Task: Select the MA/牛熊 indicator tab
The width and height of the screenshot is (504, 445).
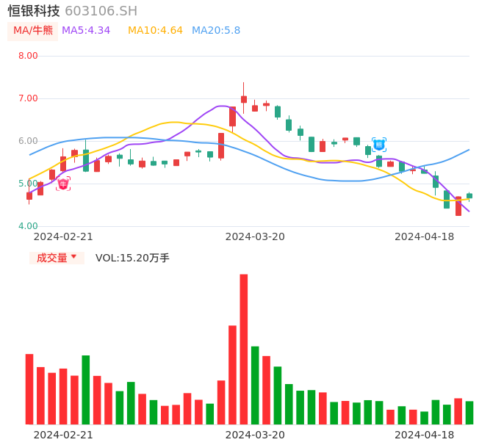Action: coord(33,31)
